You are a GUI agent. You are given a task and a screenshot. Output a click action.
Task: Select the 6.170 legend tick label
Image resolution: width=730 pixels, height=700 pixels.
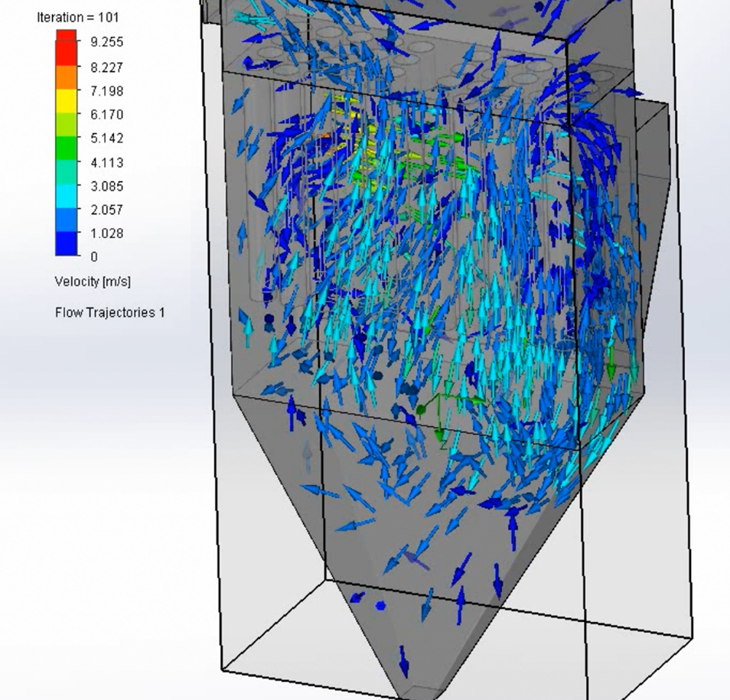tap(106, 115)
